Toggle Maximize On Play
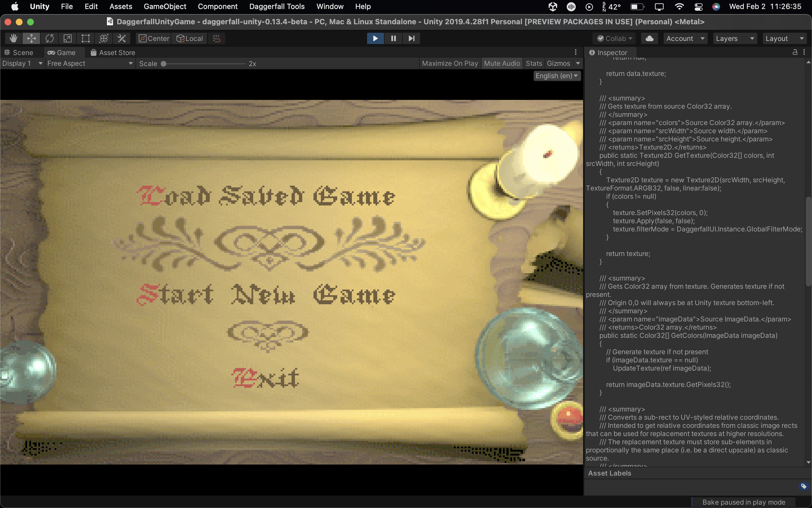Viewport: 812px width, 508px height. pos(450,63)
